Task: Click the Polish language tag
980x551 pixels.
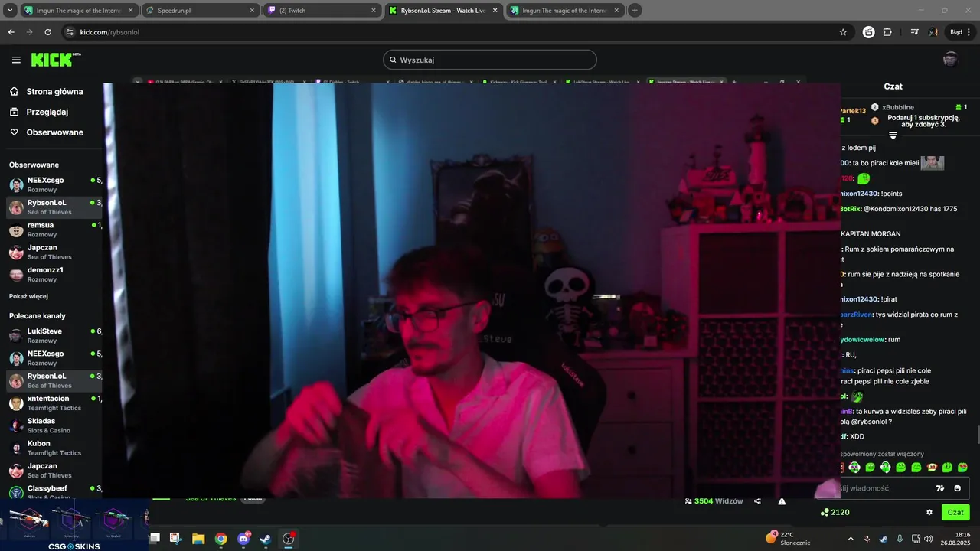Action: (253, 498)
